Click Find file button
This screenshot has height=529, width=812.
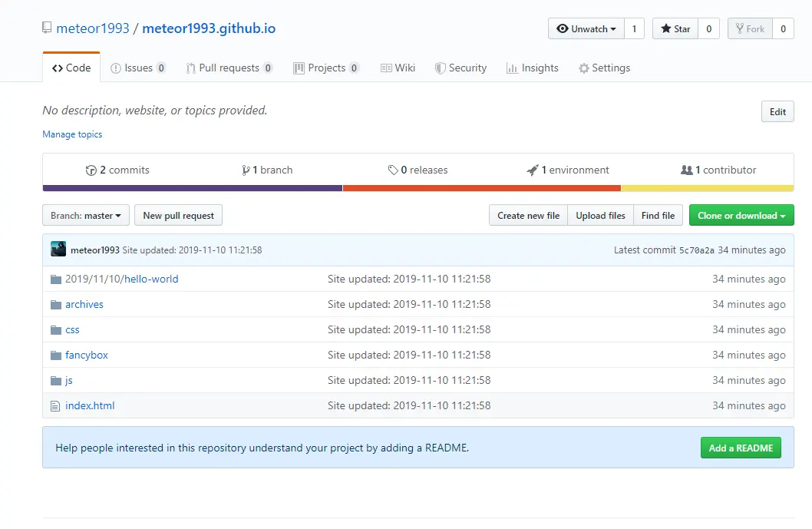[658, 215]
